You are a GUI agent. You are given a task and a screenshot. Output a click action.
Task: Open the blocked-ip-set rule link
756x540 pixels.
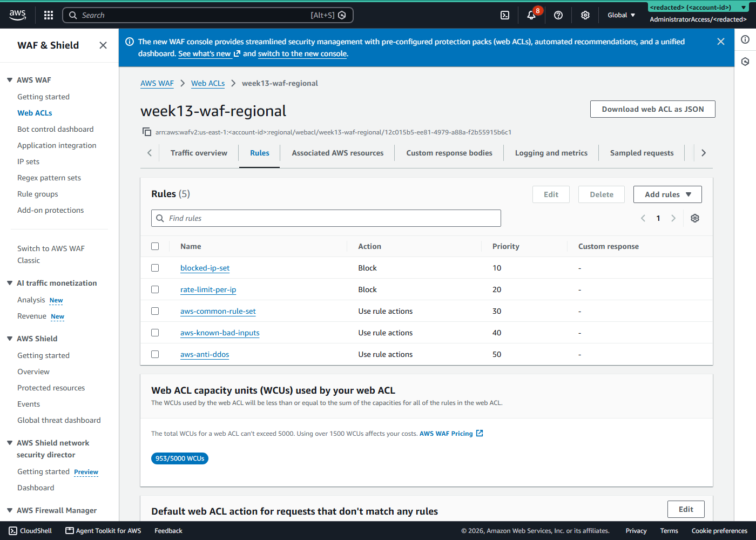[205, 268]
